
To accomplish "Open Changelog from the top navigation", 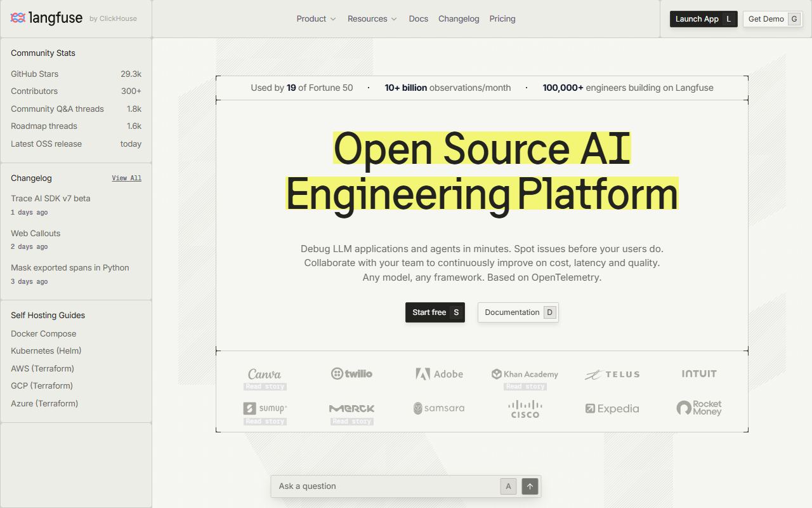I will click(x=459, y=19).
